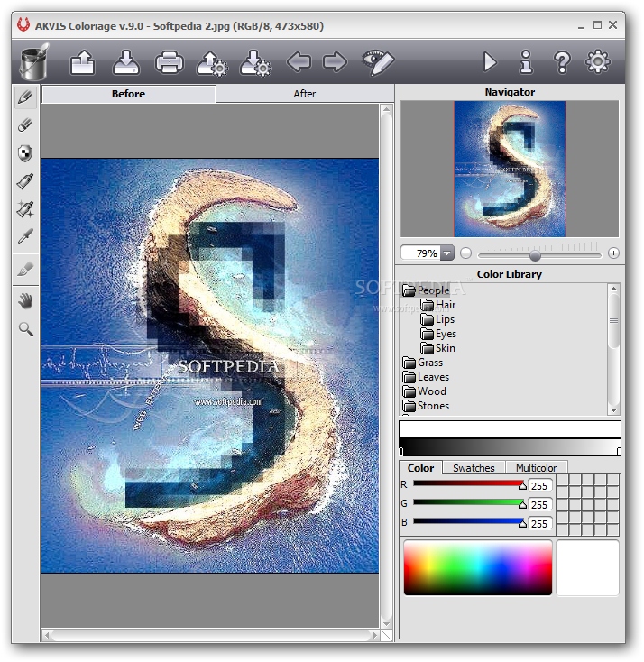
Task: Save strokes with the download-gear icon
Action: tap(256, 63)
